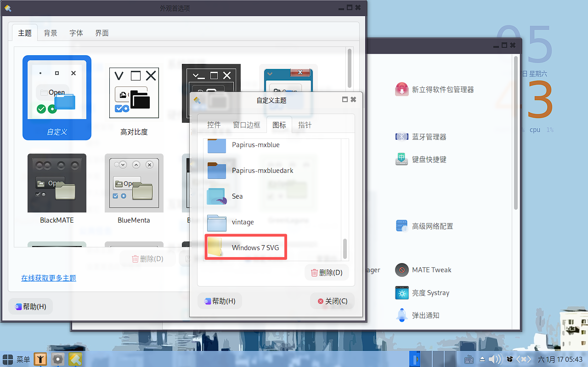Go to the 字体 tab
588x367 pixels.
[x=76, y=33]
